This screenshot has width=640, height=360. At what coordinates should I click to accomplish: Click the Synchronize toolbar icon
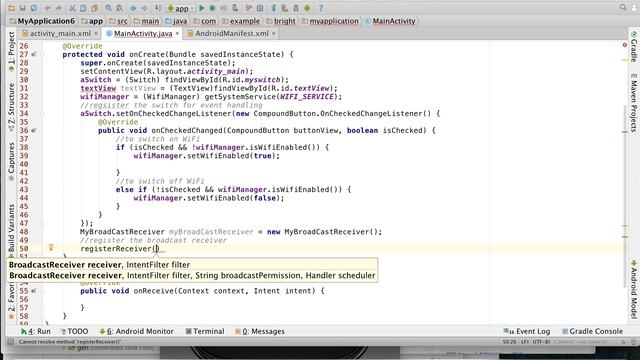pos(33,8)
